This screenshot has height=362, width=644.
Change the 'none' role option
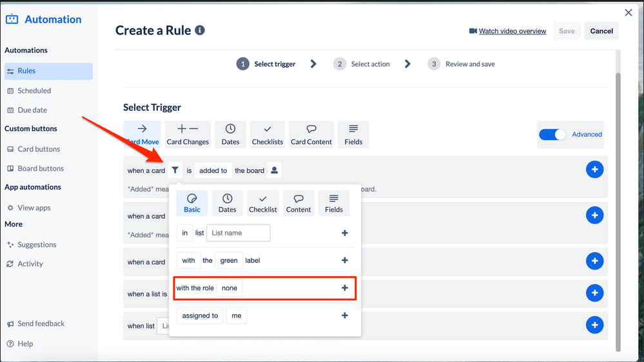coord(229,288)
